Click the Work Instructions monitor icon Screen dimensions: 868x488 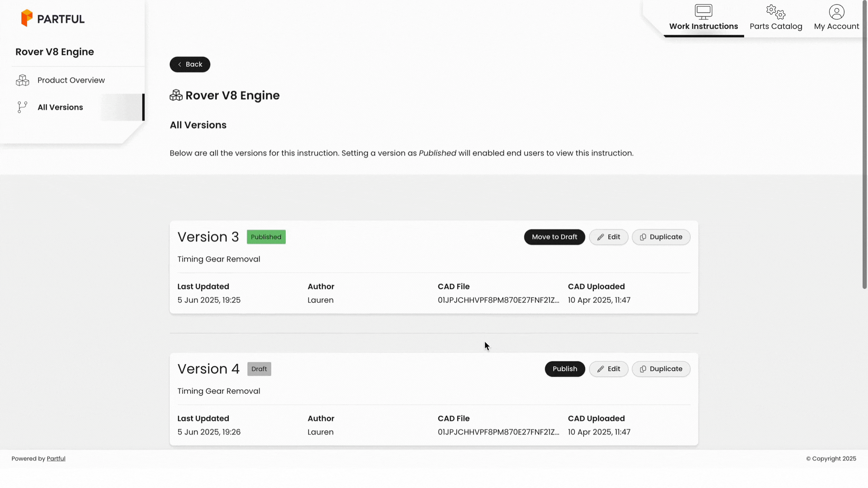pos(703,12)
